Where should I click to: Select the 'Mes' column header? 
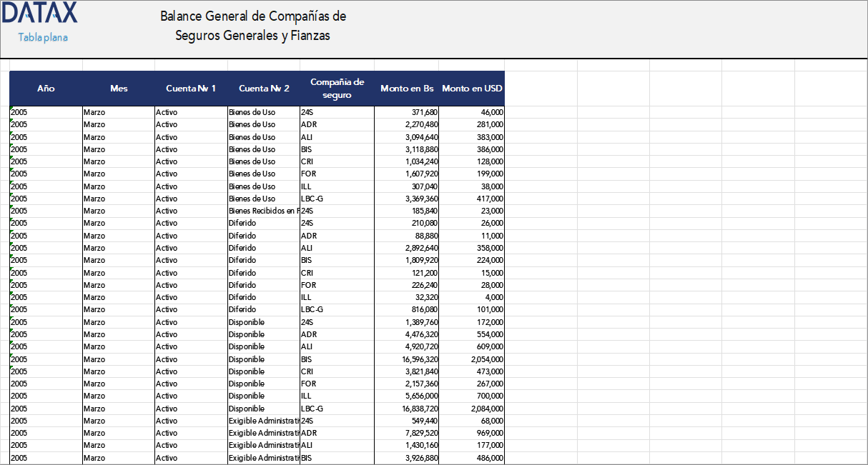tap(119, 89)
